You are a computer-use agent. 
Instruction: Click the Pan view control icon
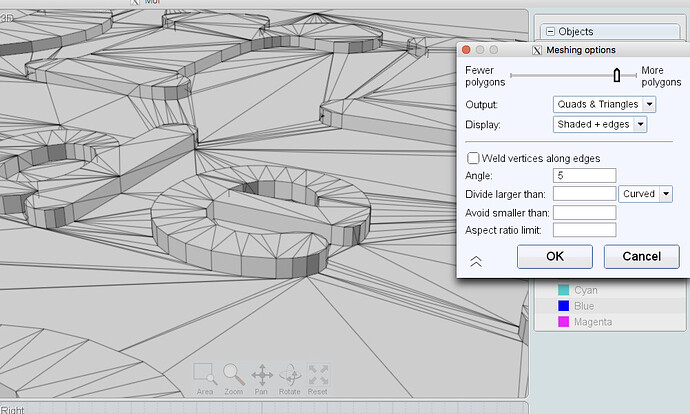[262, 374]
